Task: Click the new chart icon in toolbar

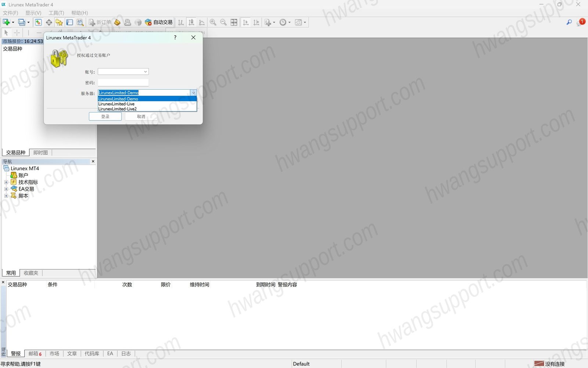Action: coord(6,22)
